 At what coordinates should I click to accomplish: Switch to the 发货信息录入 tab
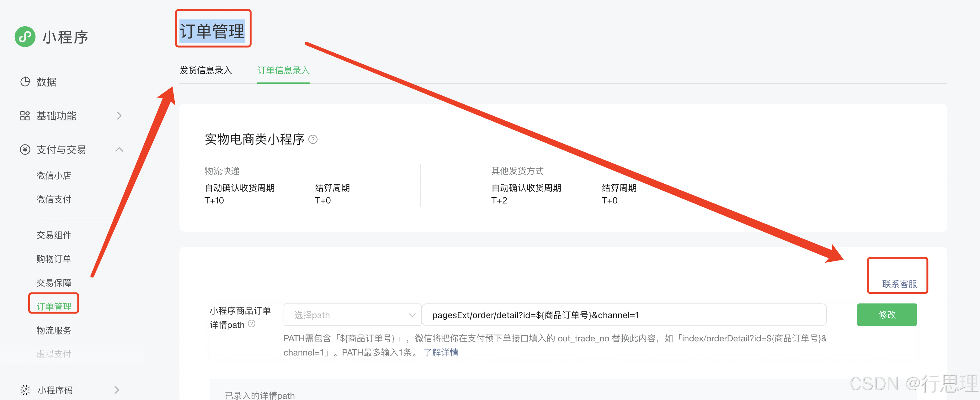pos(205,70)
